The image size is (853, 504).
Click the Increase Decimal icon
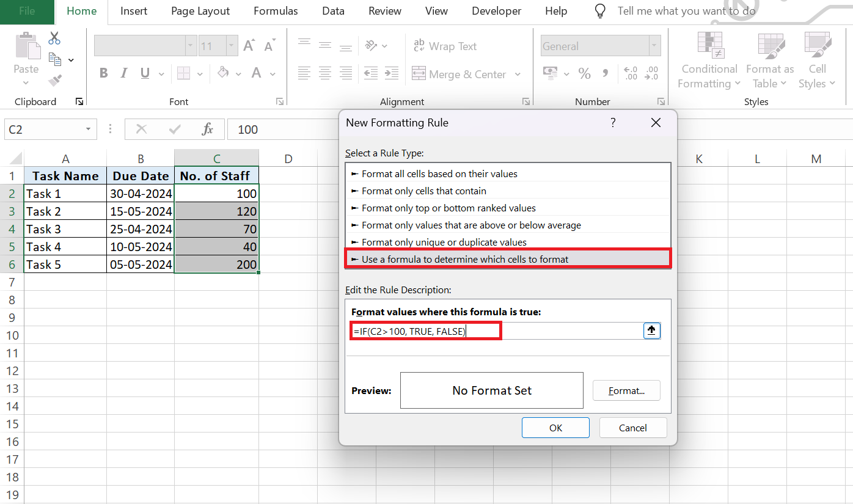(x=631, y=73)
